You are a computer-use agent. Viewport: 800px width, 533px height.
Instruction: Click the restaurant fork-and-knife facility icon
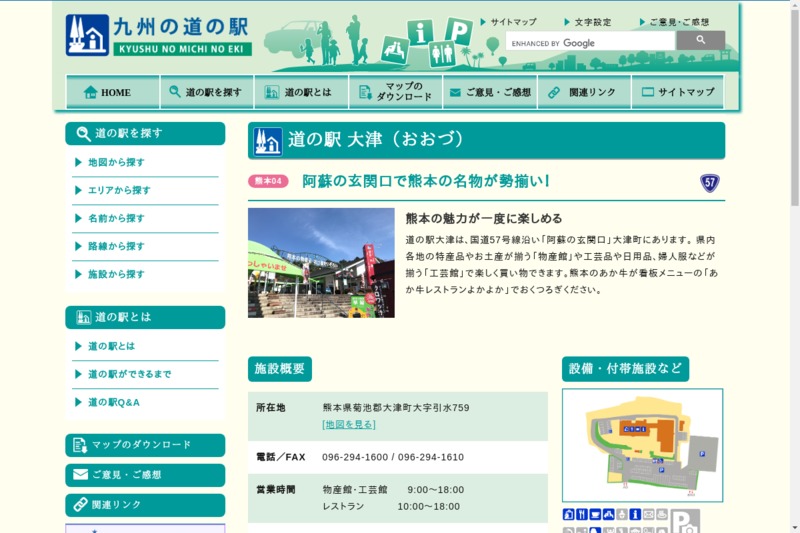[581, 514]
